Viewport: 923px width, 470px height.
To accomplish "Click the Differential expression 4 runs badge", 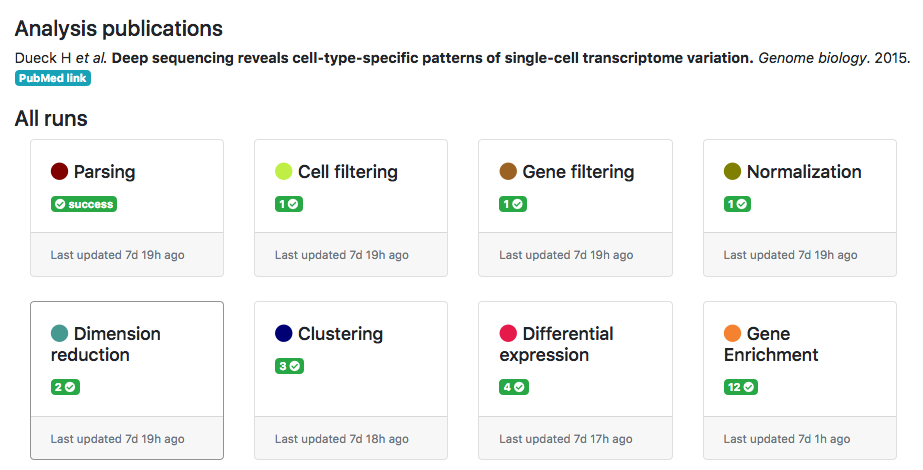I will pyautogui.click(x=514, y=387).
